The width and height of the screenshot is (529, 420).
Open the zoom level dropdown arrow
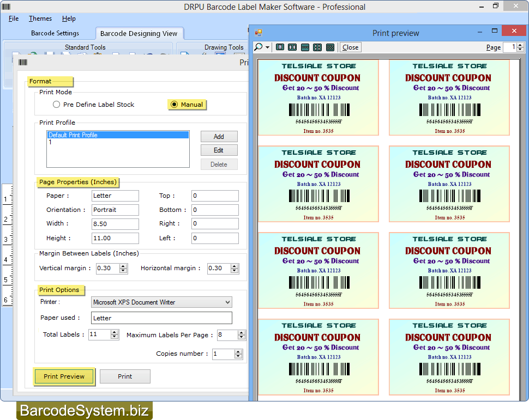coord(267,47)
